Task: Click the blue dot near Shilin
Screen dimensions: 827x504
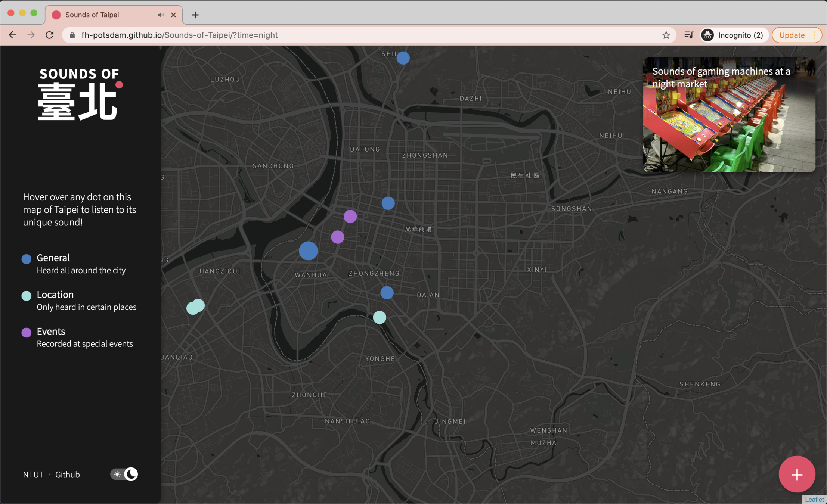Action: tap(403, 58)
